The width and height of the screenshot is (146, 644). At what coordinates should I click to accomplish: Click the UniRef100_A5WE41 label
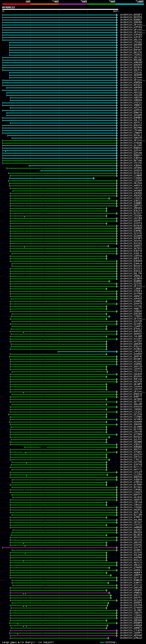[131, 593]
